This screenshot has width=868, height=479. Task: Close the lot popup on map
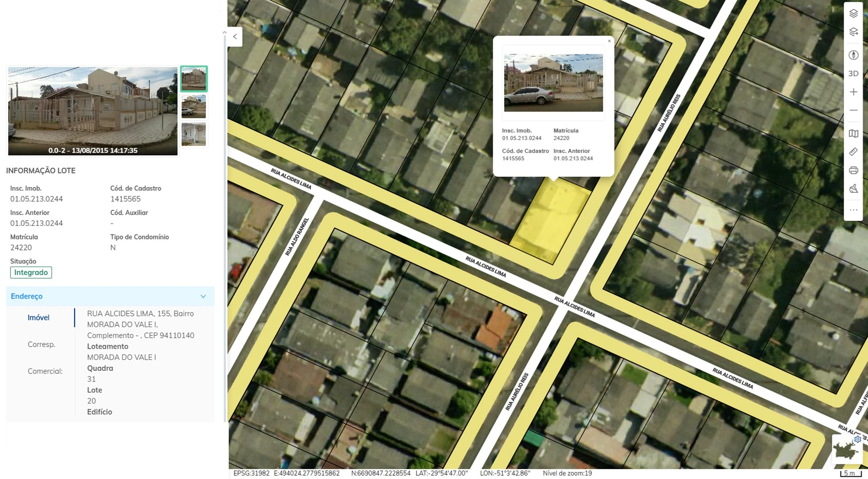point(609,41)
